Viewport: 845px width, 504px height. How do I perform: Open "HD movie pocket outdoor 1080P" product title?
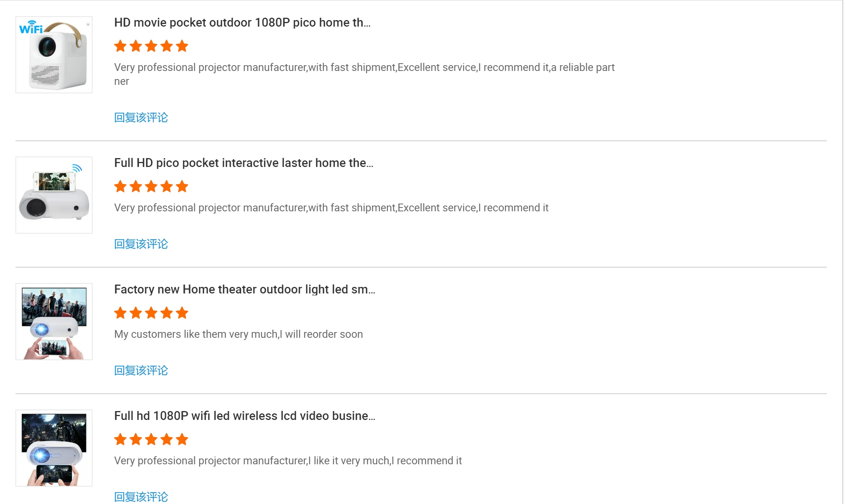242,23
